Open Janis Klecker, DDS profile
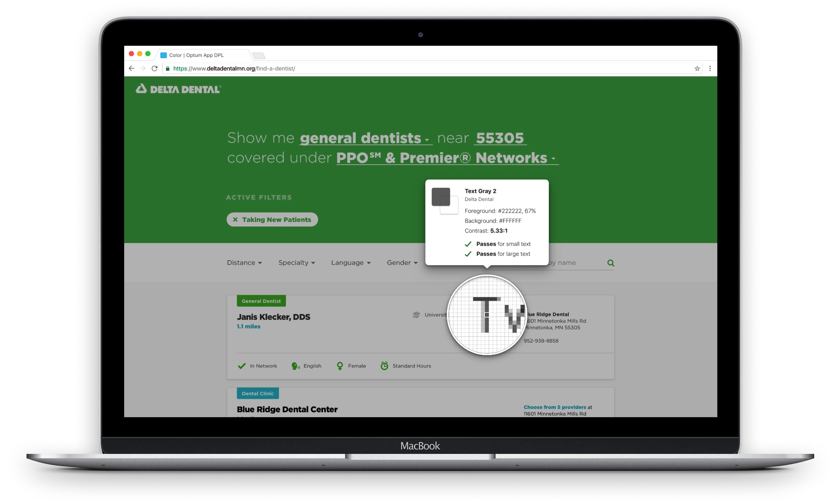 point(274,317)
